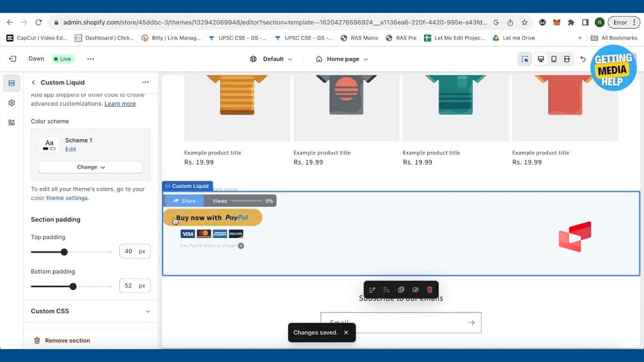The height and width of the screenshot is (362, 644).
Task: Toggle the inspector selection mode button
Action: click(525, 59)
